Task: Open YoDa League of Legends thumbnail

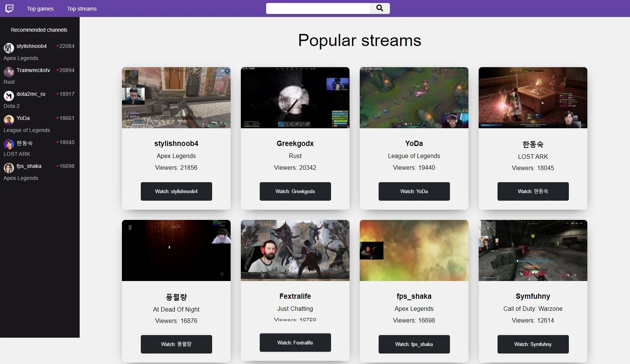Action: tap(414, 98)
